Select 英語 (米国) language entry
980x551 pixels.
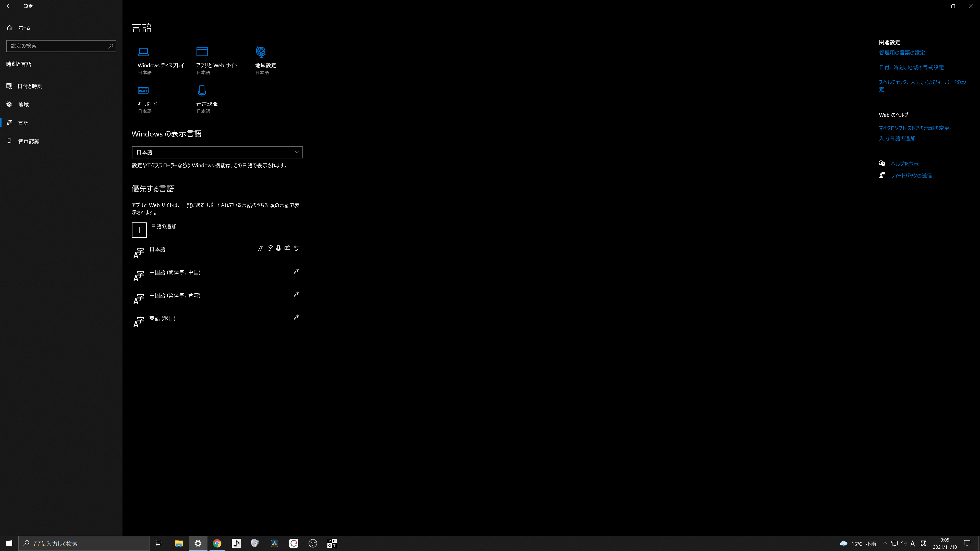163,318
